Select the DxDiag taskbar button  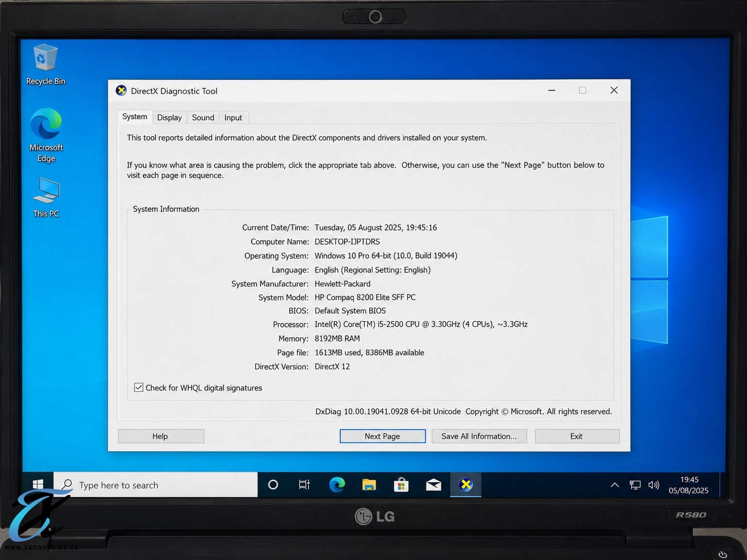click(x=466, y=485)
